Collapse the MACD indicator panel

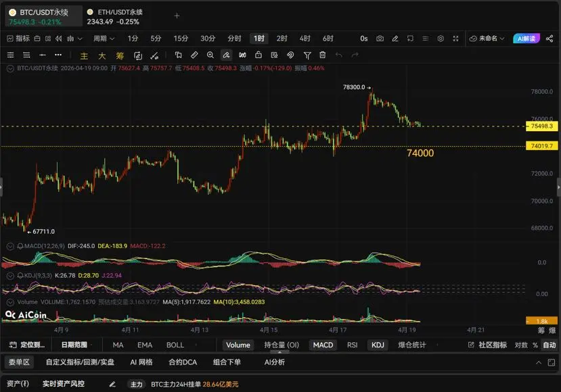(x=10, y=246)
